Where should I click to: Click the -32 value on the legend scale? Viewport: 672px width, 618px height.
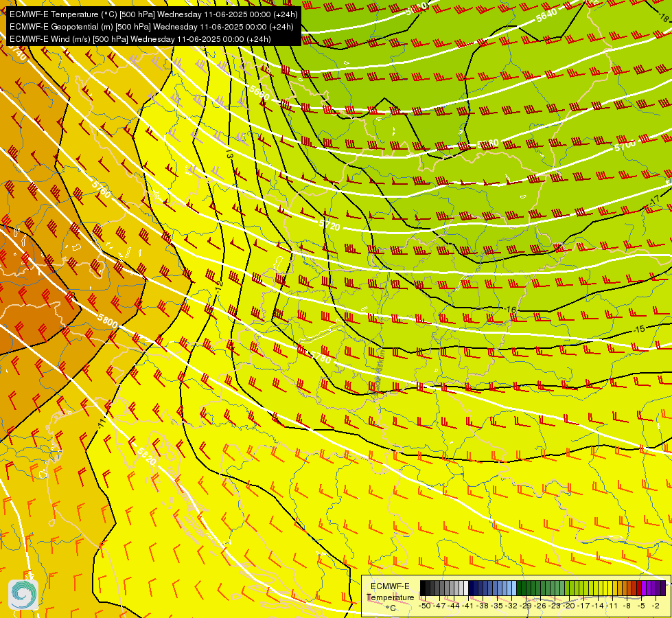(x=511, y=606)
